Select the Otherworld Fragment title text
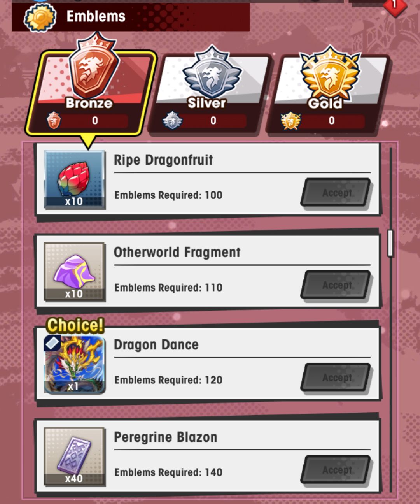Viewport: 420px width, 504px height. point(177,252)
